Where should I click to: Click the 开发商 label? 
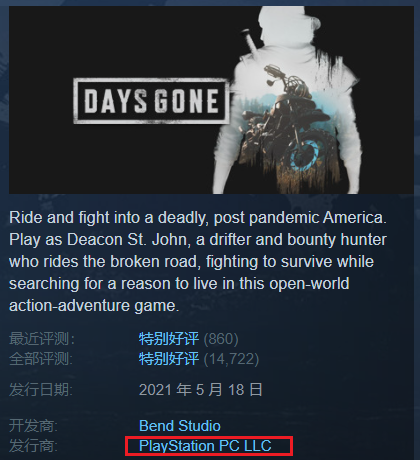(33, 426)
